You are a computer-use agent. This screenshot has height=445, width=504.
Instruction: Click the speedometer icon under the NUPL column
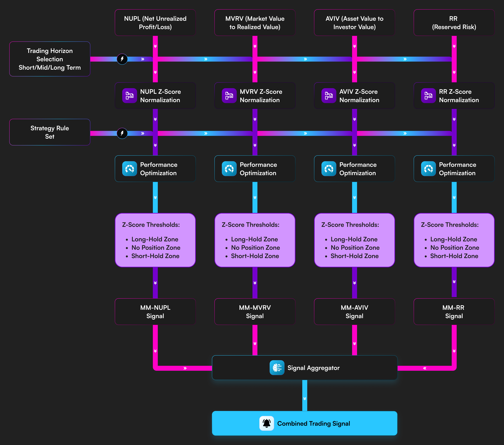(x=129, y=169)
